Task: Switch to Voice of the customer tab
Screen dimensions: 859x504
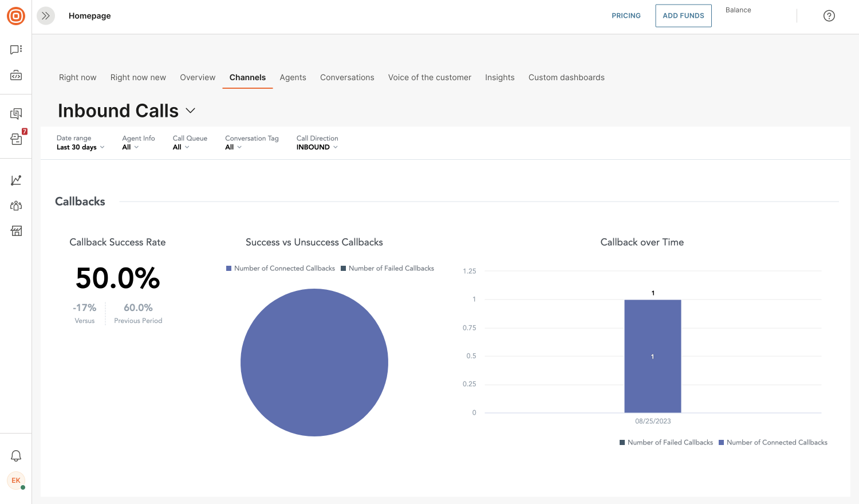Action: click(x=429, y=77)
